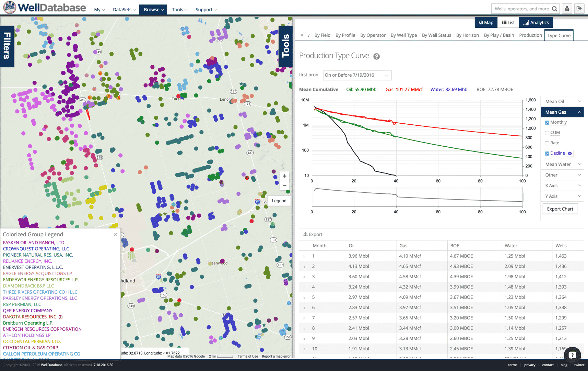Close the Colorized Group Legend

pyautogui.click(x=115, y=235)
